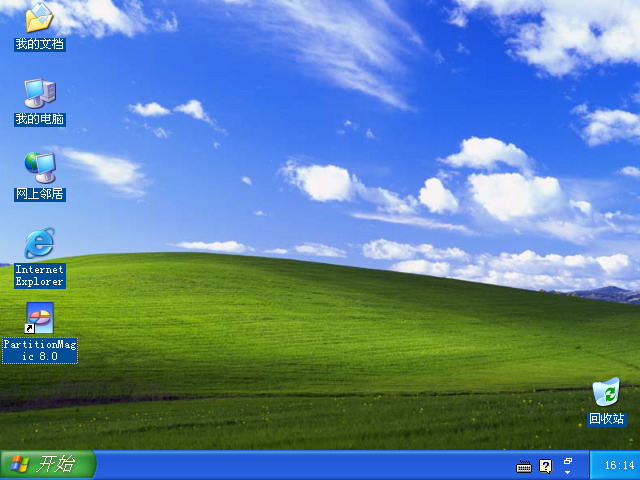The width and height of the screenshot is (640, 480).
Task: Click the 我的文档 text label
Action: 39,44
